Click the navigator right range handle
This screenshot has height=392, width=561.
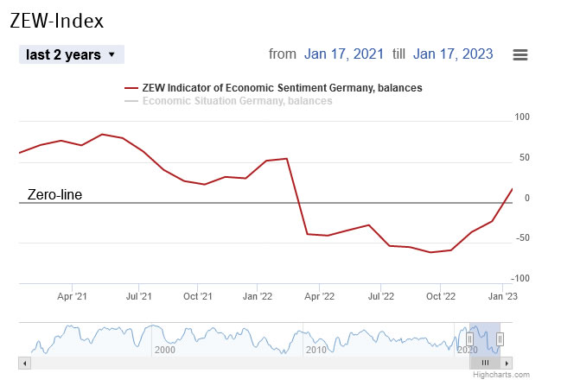point(500,338)
